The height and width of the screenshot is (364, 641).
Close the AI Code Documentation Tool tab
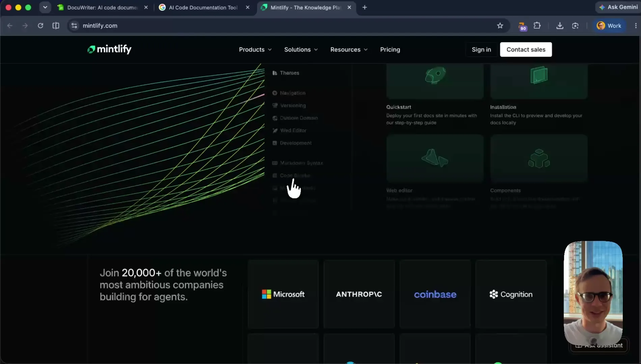coord(248,7)
